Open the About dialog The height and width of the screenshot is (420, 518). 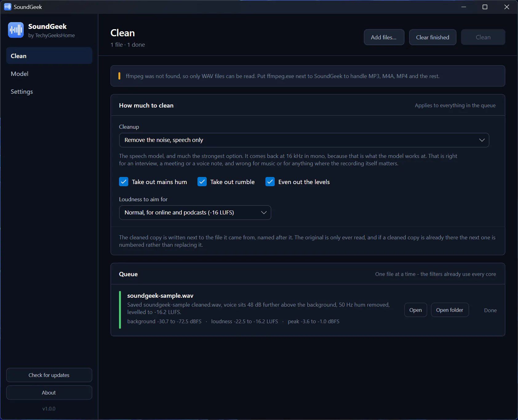pyautogui.click(x=49, y=393)
